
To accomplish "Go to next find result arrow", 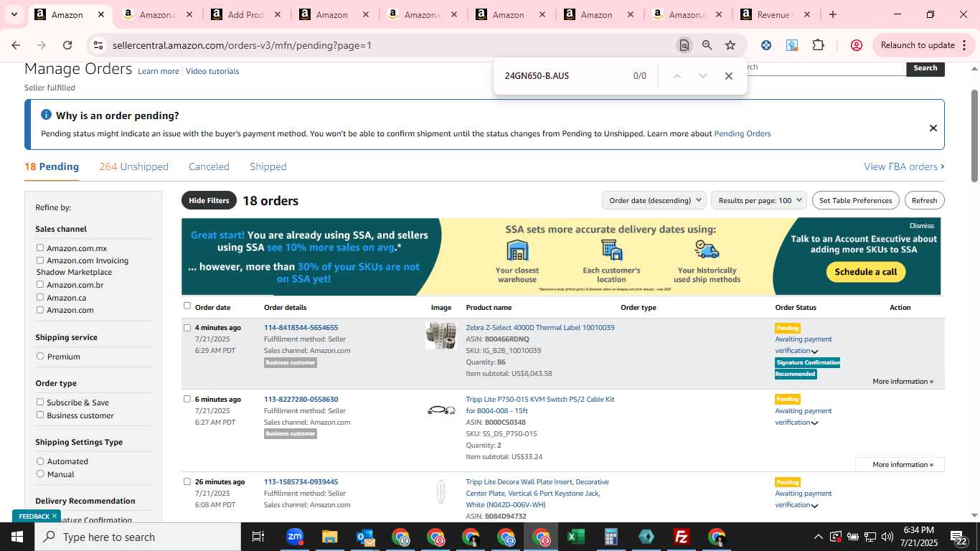I will pyautogui.click(x=703, y=76).
